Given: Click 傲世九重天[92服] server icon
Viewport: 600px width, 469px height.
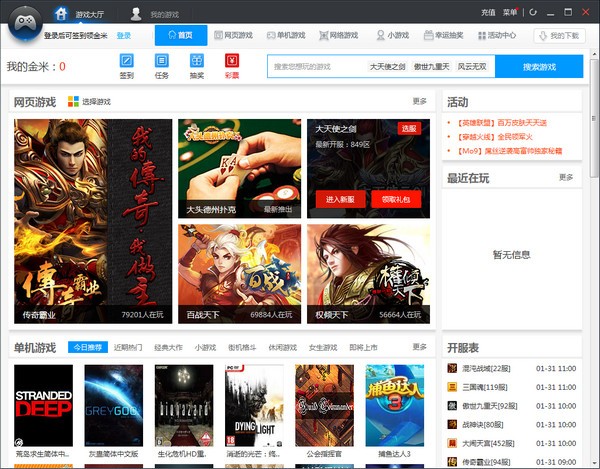Looking at the screenshot, I should coord(452,405).
